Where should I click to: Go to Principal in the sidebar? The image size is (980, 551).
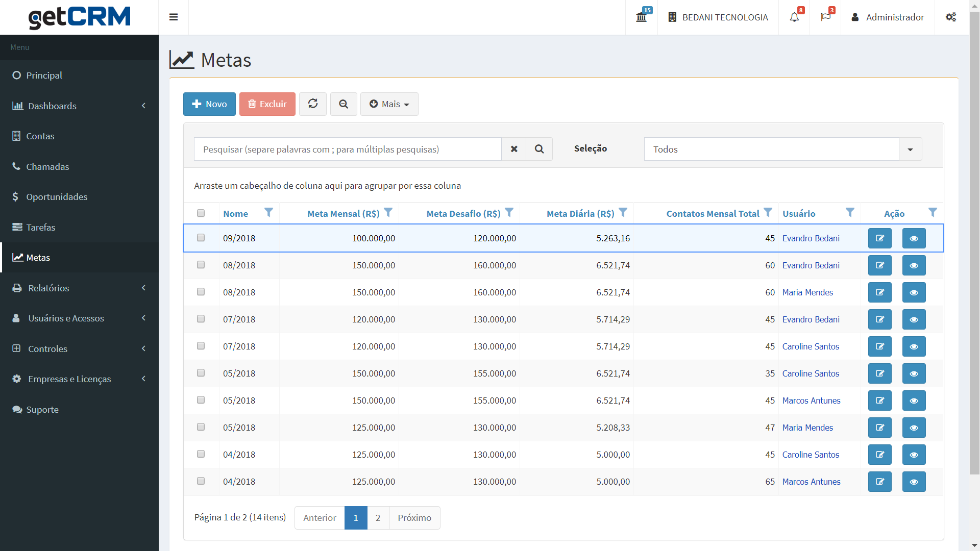pos(79,76)
